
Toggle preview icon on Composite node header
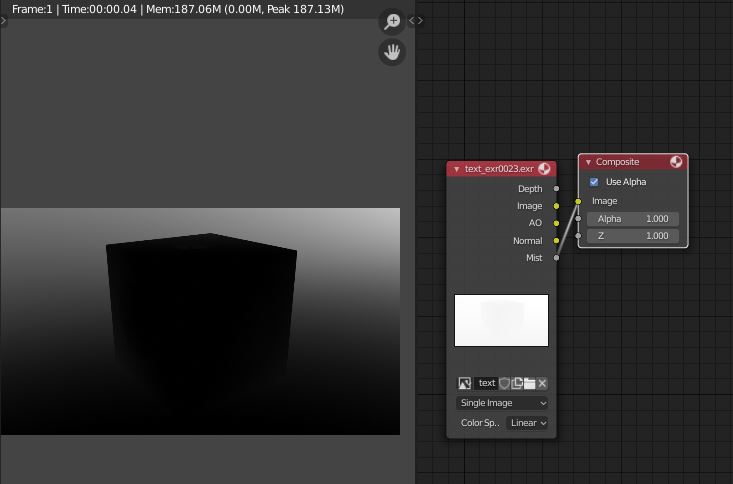pyautogui.click(x=676, y=162)
